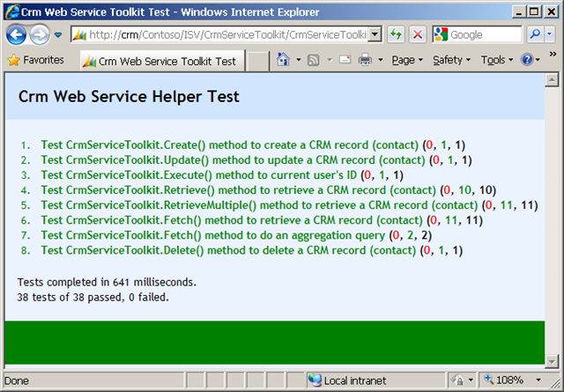Click the RSS feeds icon
This screenshot has height=392, width=564.
[314, 60]
